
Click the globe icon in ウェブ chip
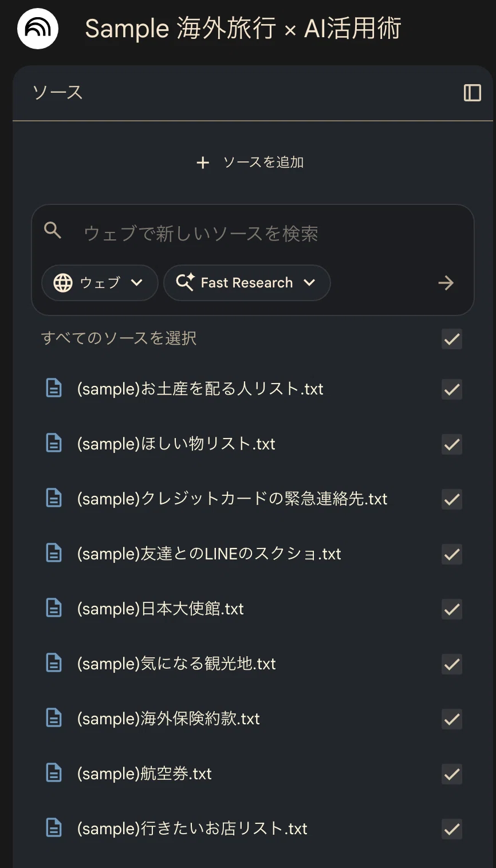coord(63,283)
